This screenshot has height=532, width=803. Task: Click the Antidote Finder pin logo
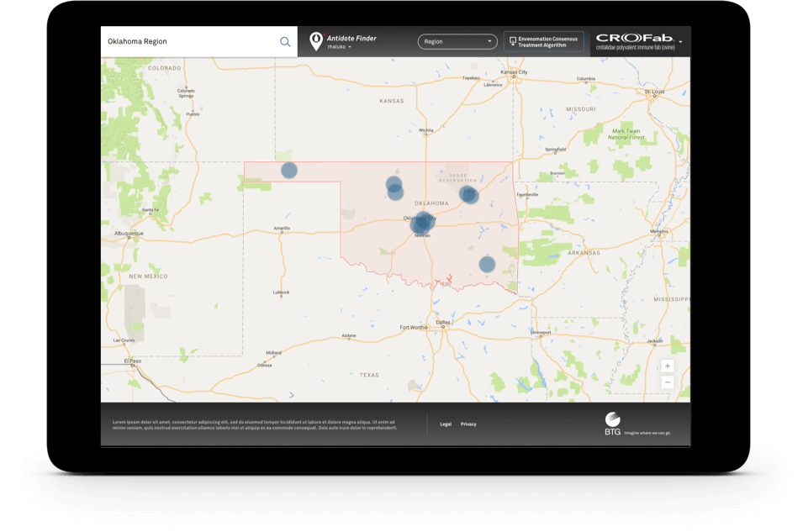[316, 41]
